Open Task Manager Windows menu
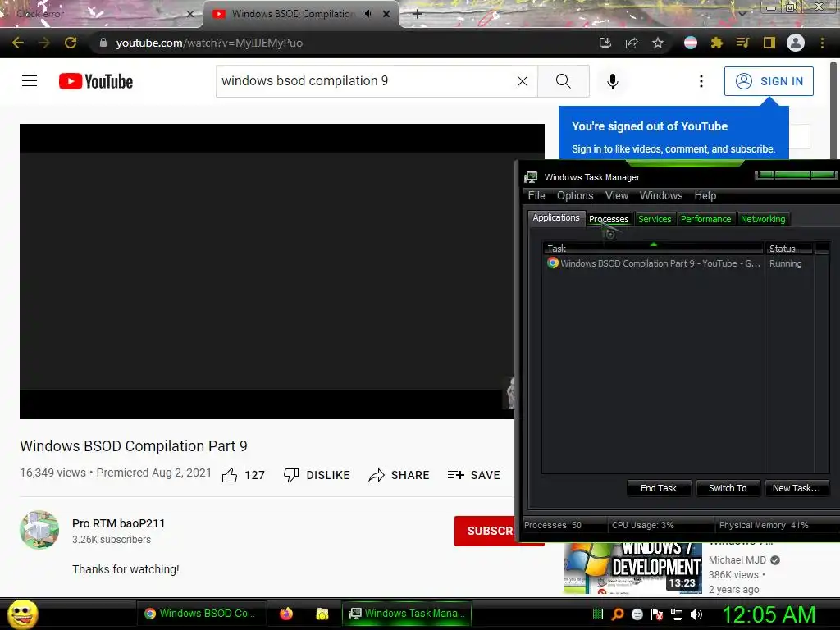840x630 pixels. tap(661, 195)
